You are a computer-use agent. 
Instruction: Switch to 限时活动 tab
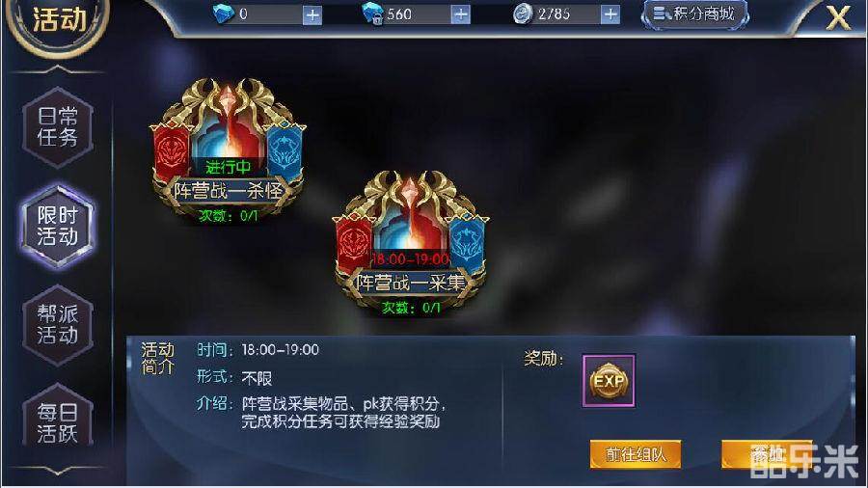[x=58, y=226]
